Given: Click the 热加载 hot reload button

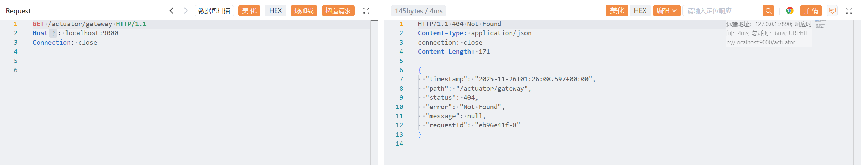Looking at the screenshot, I should point(304,11).
